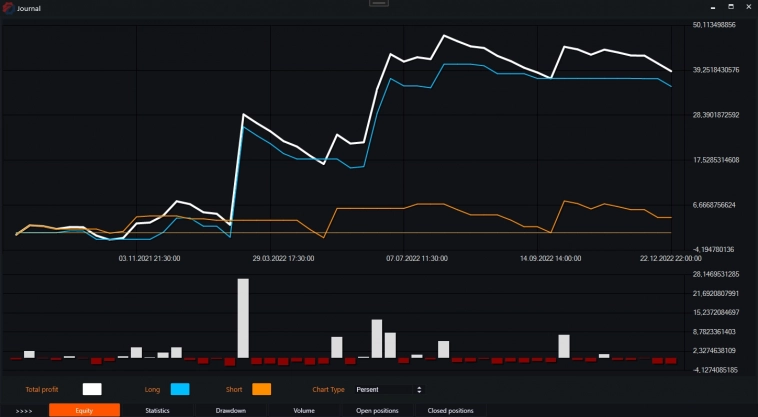
Task: Click the tallest white bar in profit histogram
Action: point(243,318)
